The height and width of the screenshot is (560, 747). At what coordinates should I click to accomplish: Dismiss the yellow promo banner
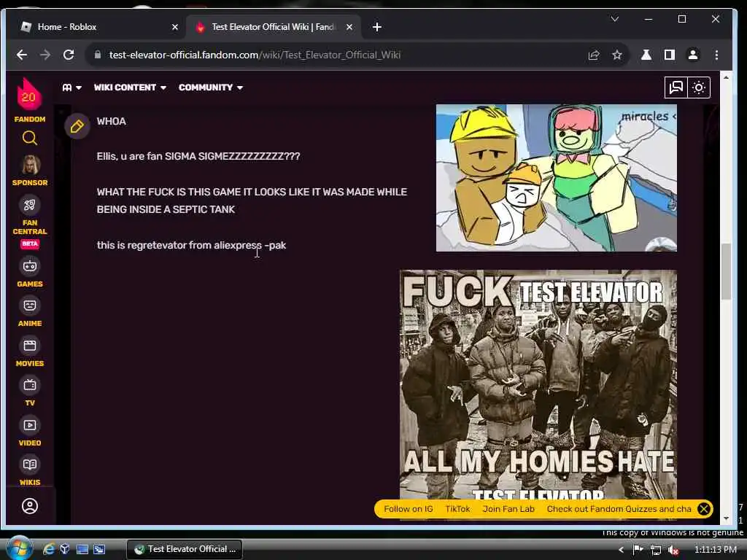click(x=704, y=508)
